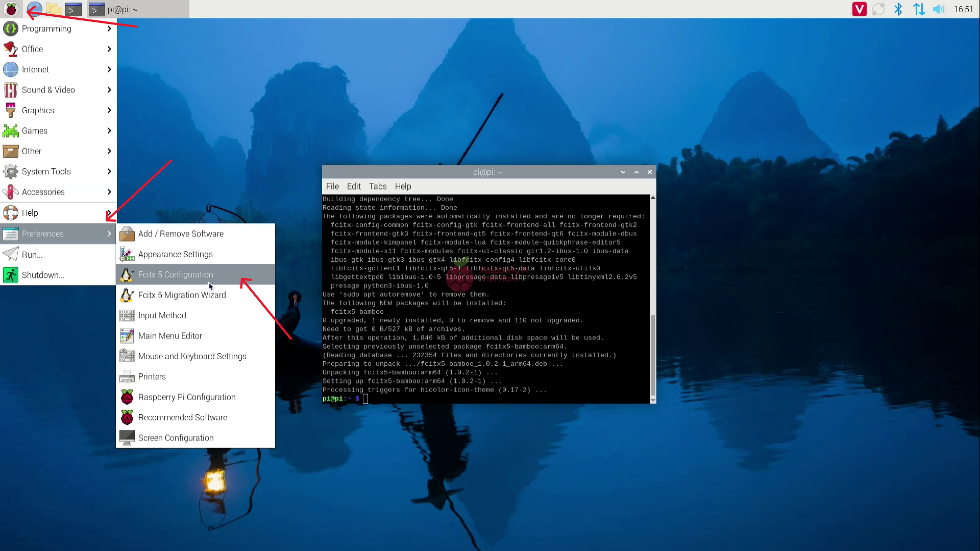Open Mouse and Keyboard Settings

(x=192, y=356)
